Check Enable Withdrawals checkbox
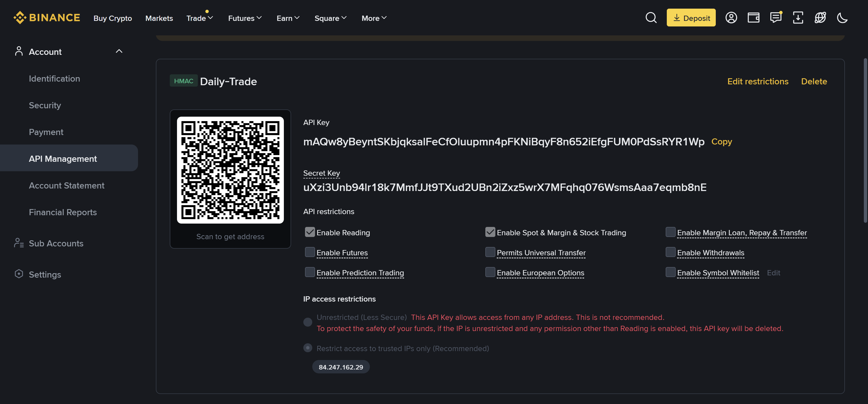Viewport: 868px width, 404px height. coord(670,252)
